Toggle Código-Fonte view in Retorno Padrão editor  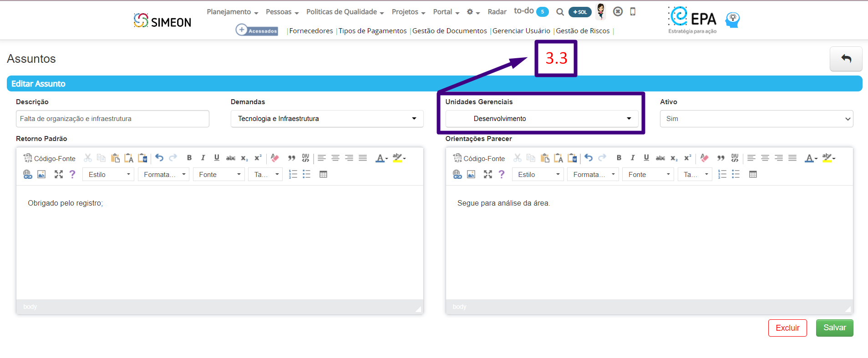click(x=50, y=158)
